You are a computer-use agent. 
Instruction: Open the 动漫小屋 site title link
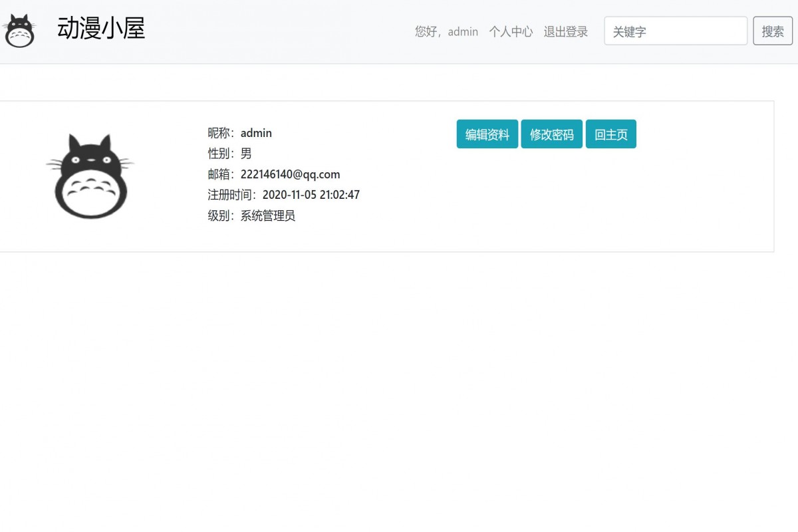click(x=101, y=29)
